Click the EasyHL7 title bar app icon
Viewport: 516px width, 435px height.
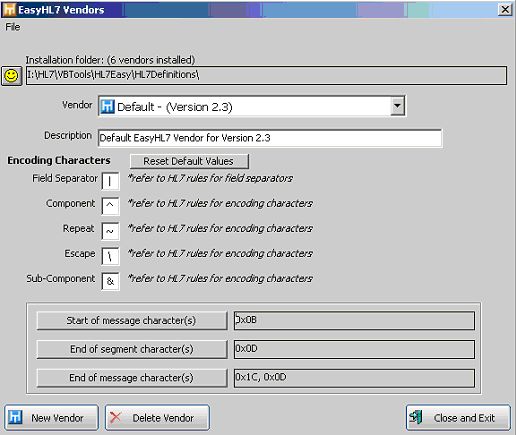pos(9,10)
